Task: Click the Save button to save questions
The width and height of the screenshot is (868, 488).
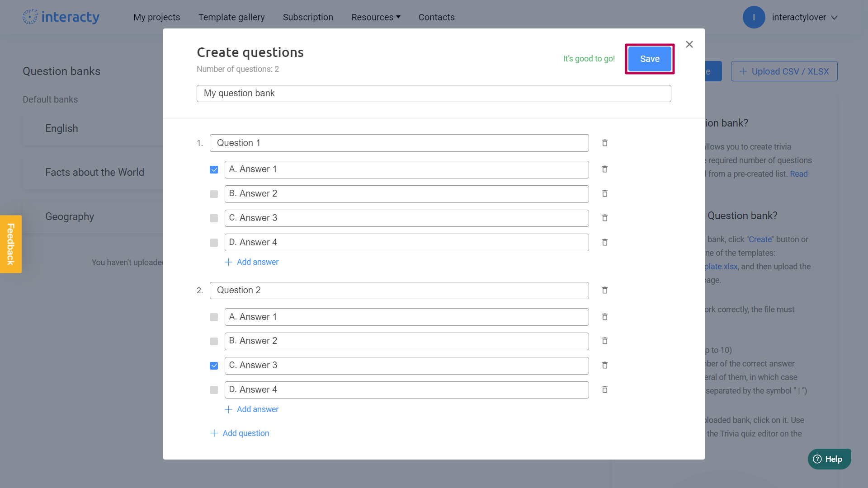Action: point(649,58)
